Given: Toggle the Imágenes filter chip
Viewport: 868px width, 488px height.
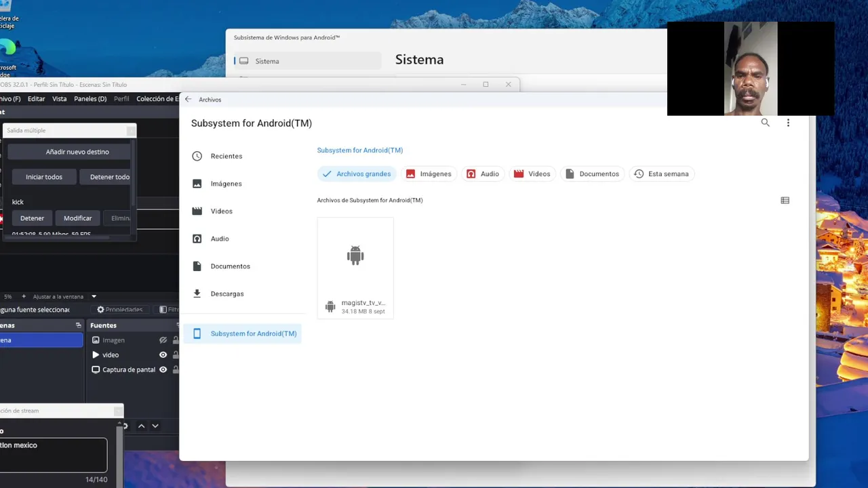Looking at the screenshot, I should coord(429,174).
